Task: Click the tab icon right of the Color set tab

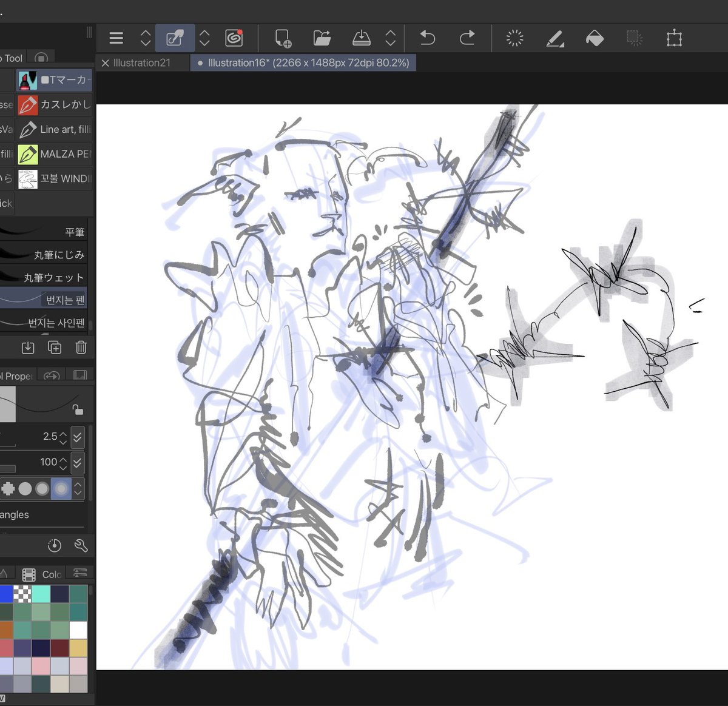Action: (x=80, y=573)
